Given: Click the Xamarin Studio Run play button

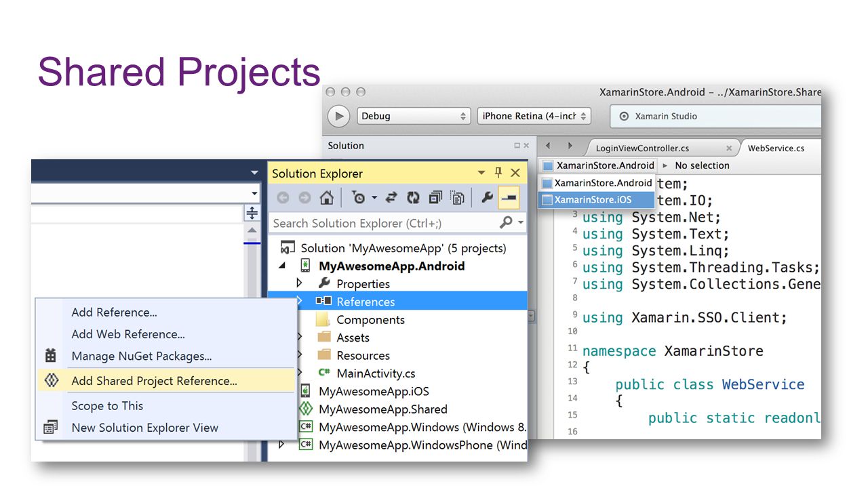Looking at the screenshot, I should 339,116.
